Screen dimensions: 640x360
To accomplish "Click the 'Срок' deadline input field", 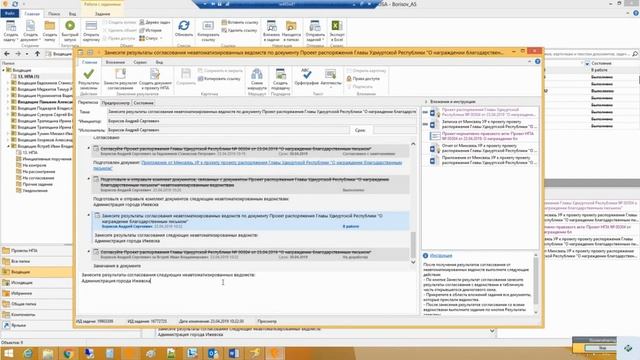I will (x=395, y=130).
